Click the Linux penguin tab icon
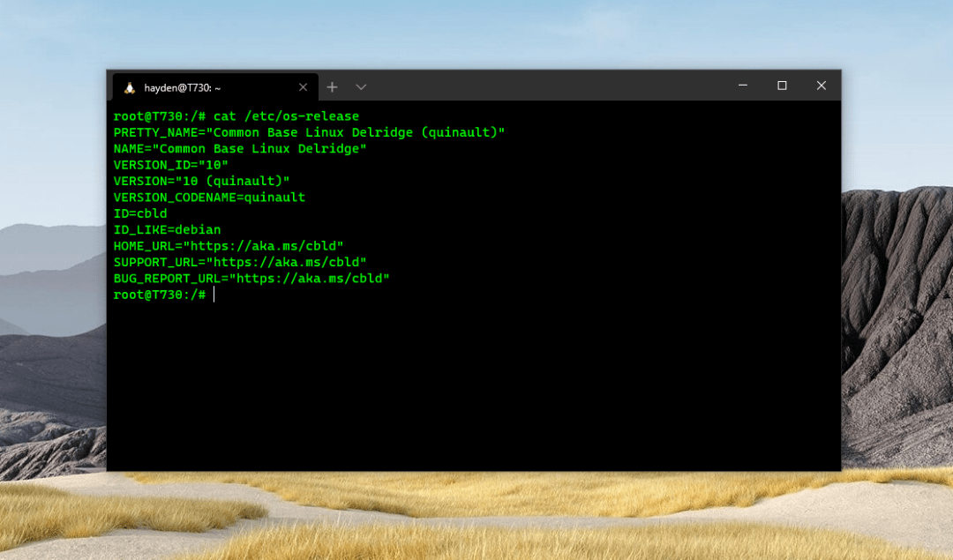The image size is (953, 560). (x=130, y=88)
